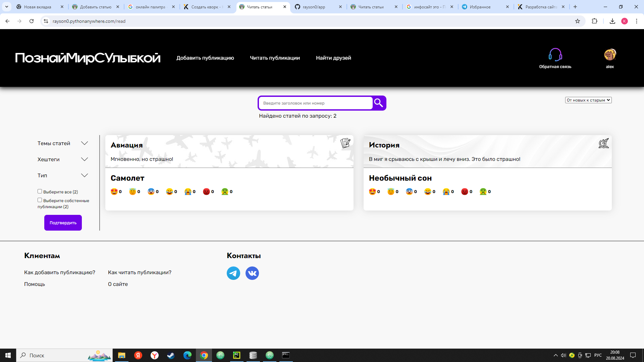The height and width of the screenshot is (362, 644).
Task: Open the VK contact icon
Action: (252, 273)
